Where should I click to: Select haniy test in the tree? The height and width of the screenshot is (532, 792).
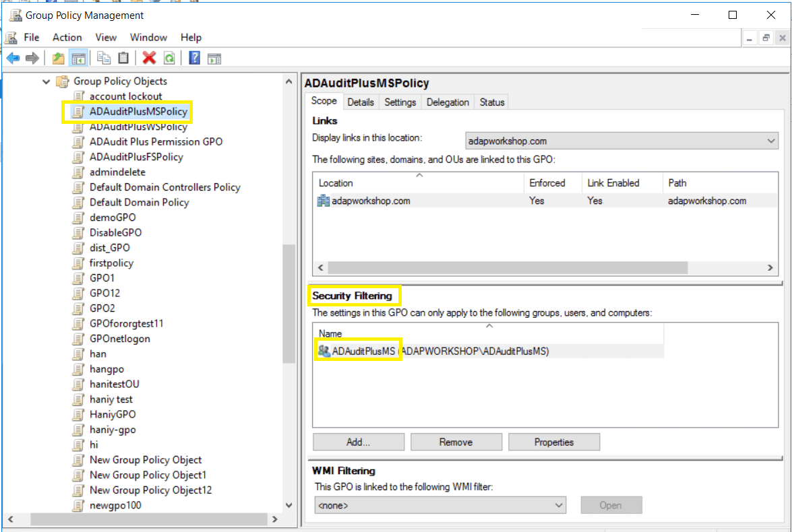tap(111, 399)
